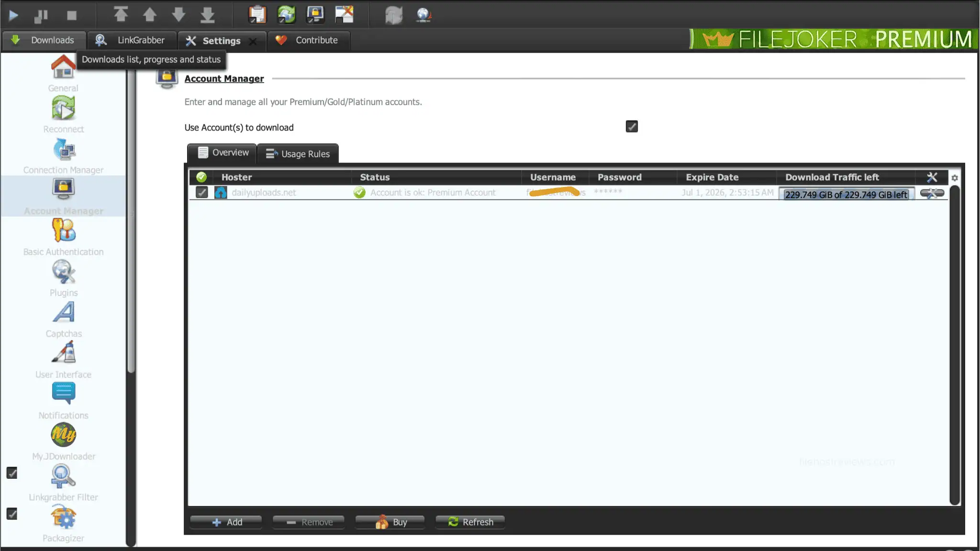This screenshot has width=980, height=551.
Task: Pause downloads using the pause icon
Action: [41, 16]
